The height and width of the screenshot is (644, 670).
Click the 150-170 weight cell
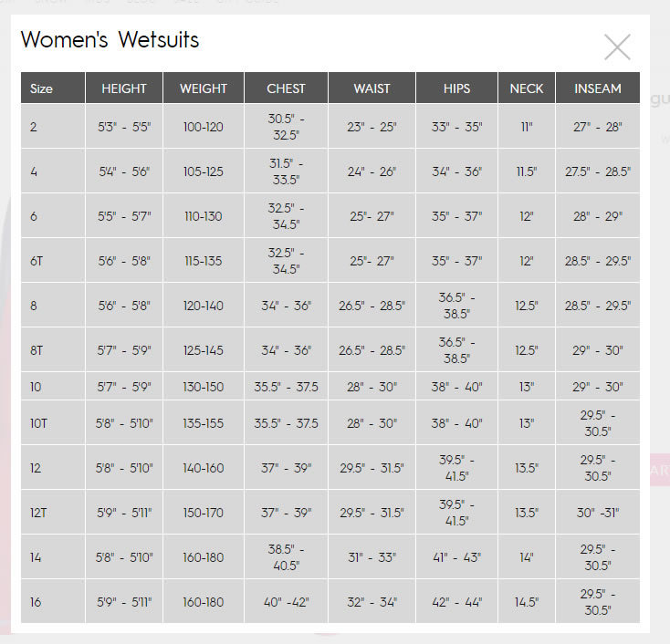tap(204, 513)
